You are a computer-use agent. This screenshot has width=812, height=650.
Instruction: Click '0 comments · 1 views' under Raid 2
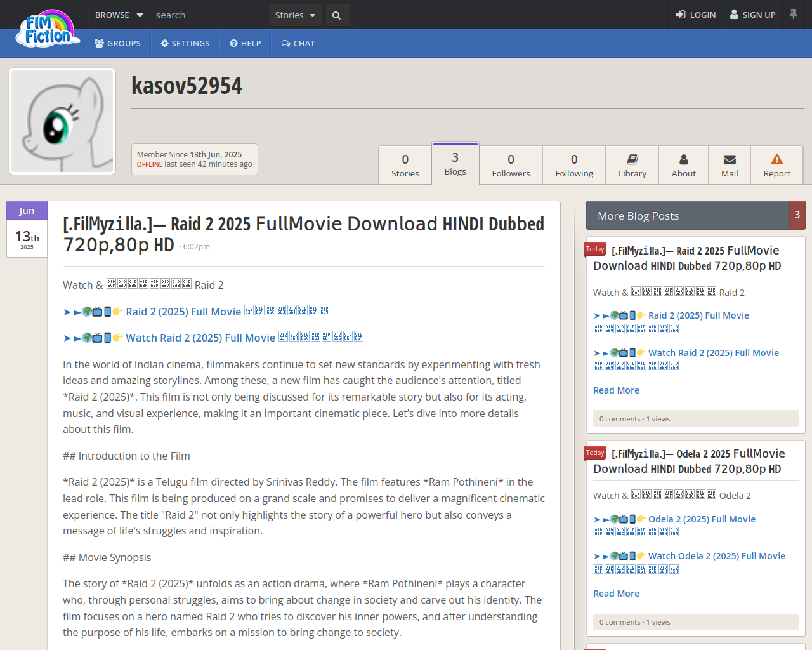tap(635, 419)
